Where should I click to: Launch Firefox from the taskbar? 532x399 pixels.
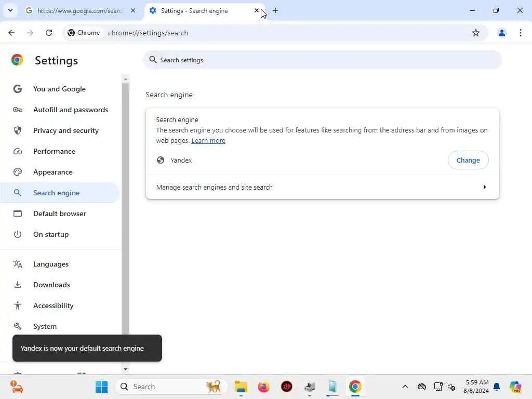(x=263, y=387)
